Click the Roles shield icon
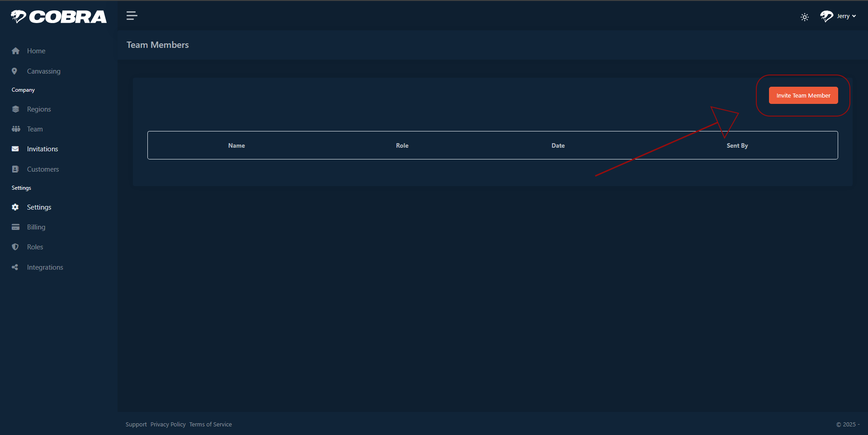Screen dimensions: 868x435 click(15, 247)
